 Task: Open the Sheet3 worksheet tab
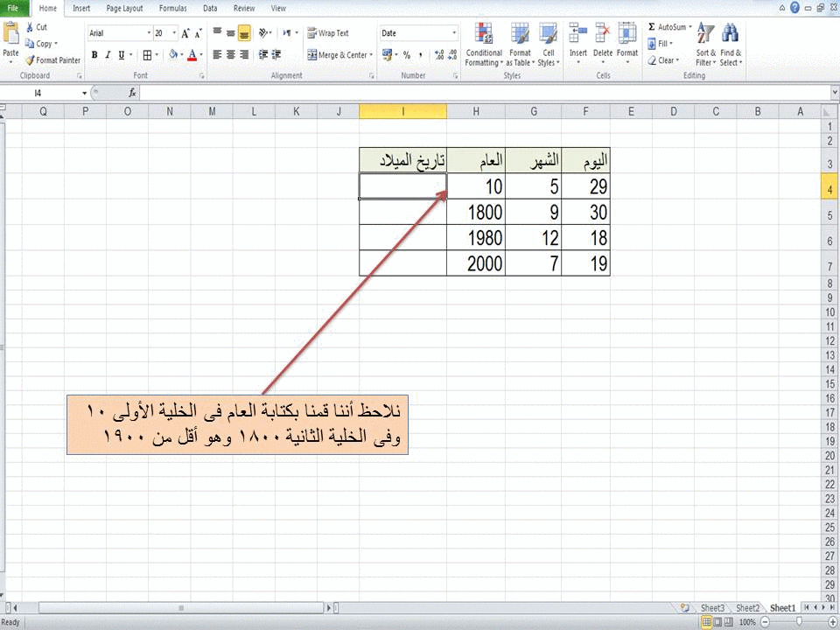pyautogui.click(x=712, y=608)
